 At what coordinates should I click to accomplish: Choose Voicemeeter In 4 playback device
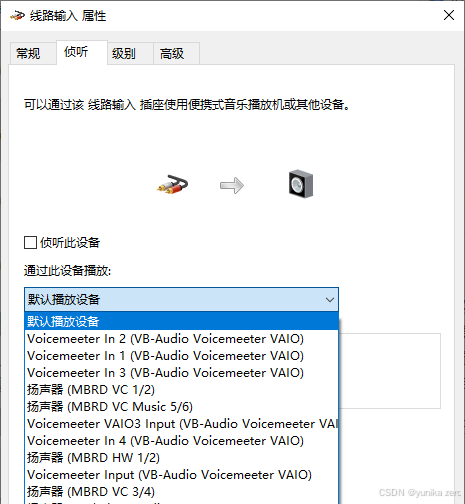pos(182,441)
